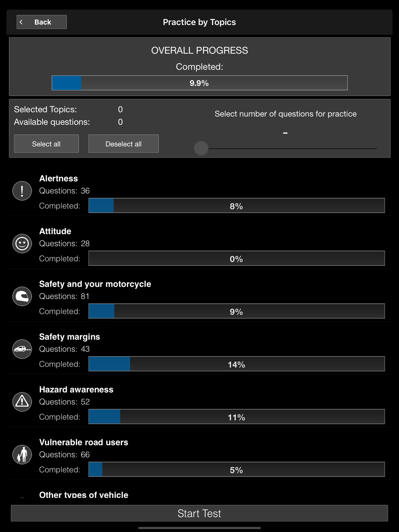This screenshot has height=532, width=399.
Task: Tap the Hazard awareness warning triangle icon
Action: coord(22,402)
